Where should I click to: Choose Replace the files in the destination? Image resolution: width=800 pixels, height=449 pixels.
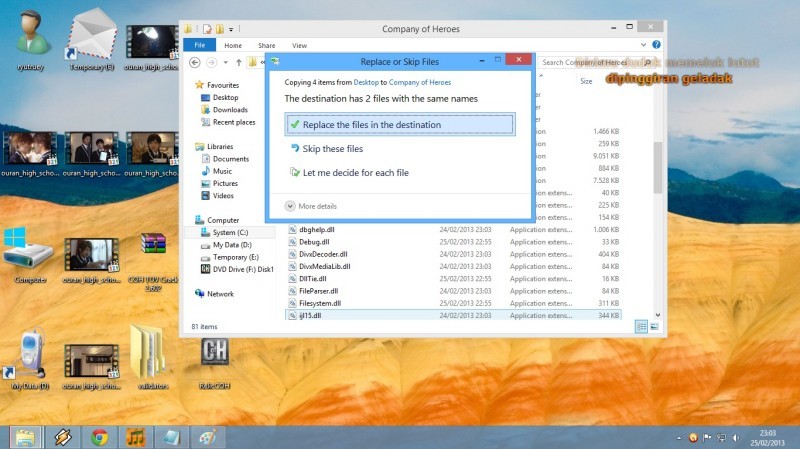click(400, 124)
